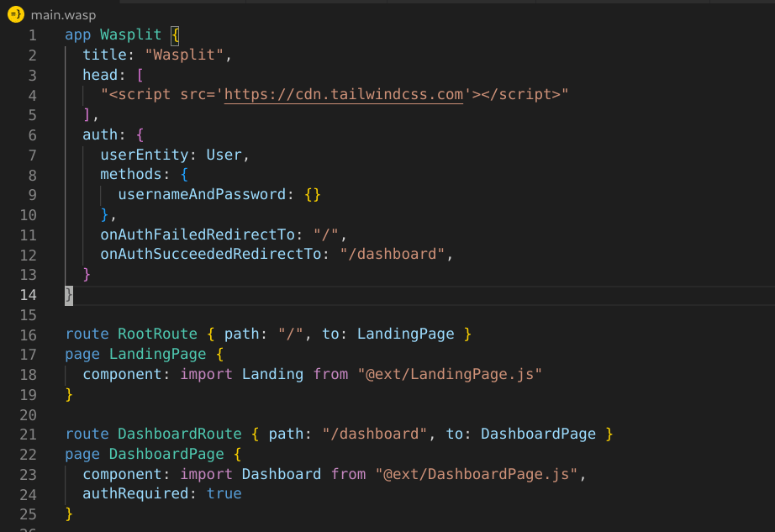This screenshot has width=775, height=532.
Task: Click the authRequired: true value
Action: pos(224,493)
